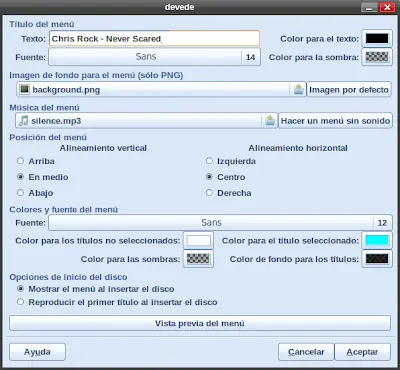Click the Ayuda button
This screenshot has height=370, width=400.
tap(37, 352)
